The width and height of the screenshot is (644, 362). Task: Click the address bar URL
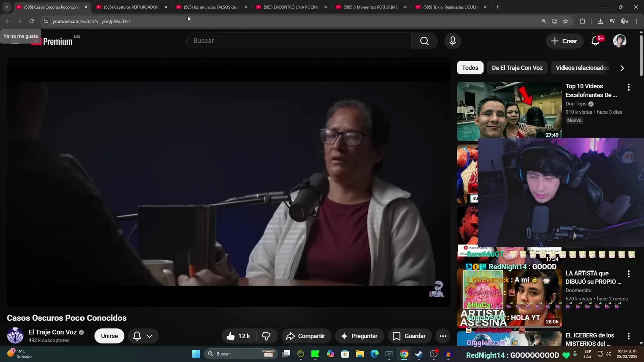click(x=92, y=21)
